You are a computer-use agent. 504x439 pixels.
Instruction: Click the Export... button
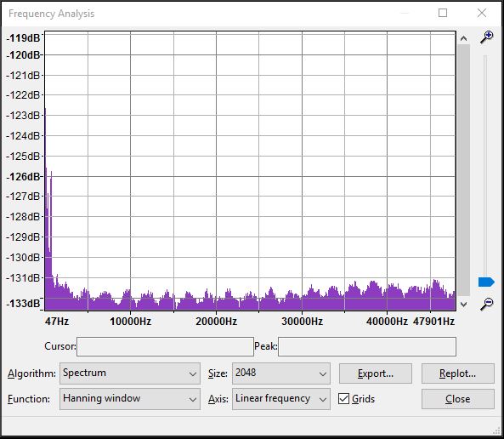pos(376,373)
